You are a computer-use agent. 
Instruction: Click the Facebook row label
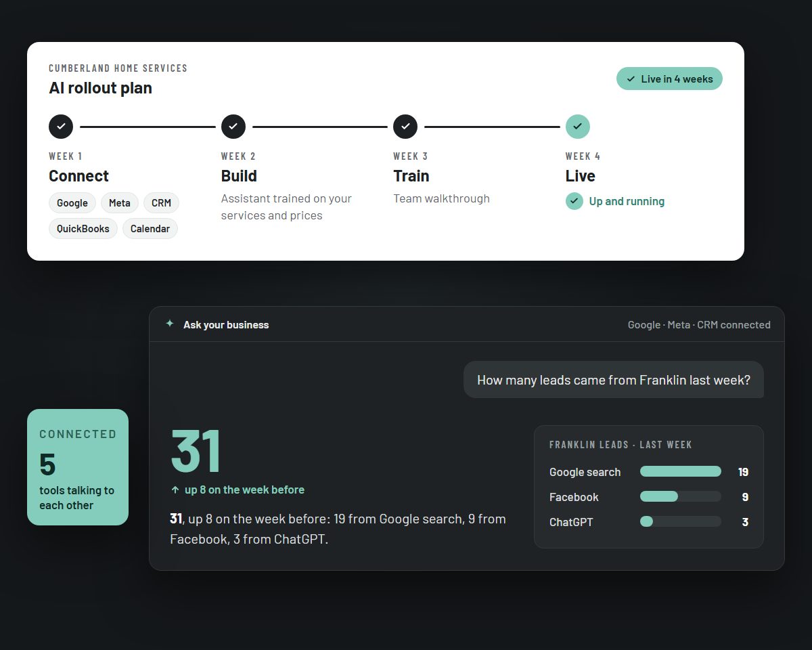(574, 497)
